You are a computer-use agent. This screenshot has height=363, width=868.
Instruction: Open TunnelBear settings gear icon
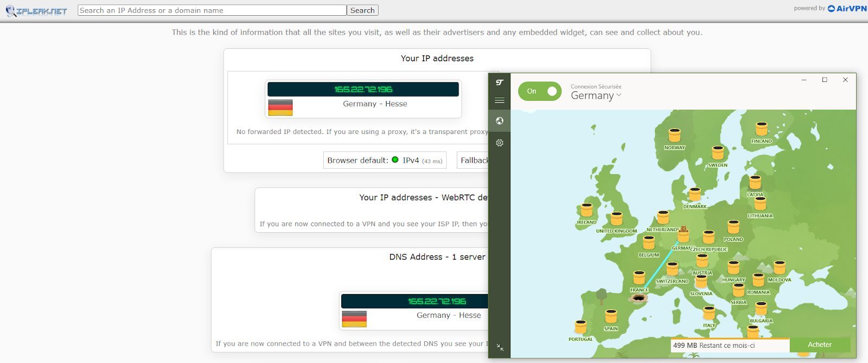point(500,143)
